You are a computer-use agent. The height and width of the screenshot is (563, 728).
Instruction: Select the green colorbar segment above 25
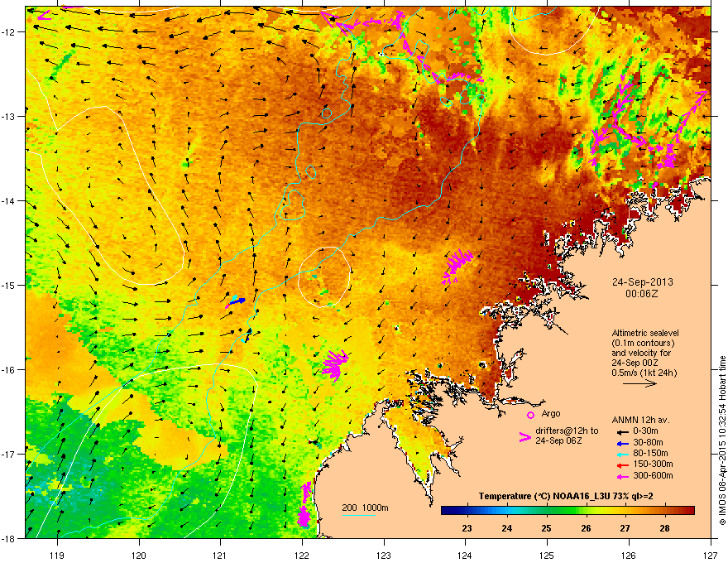(x=547, y=511)
